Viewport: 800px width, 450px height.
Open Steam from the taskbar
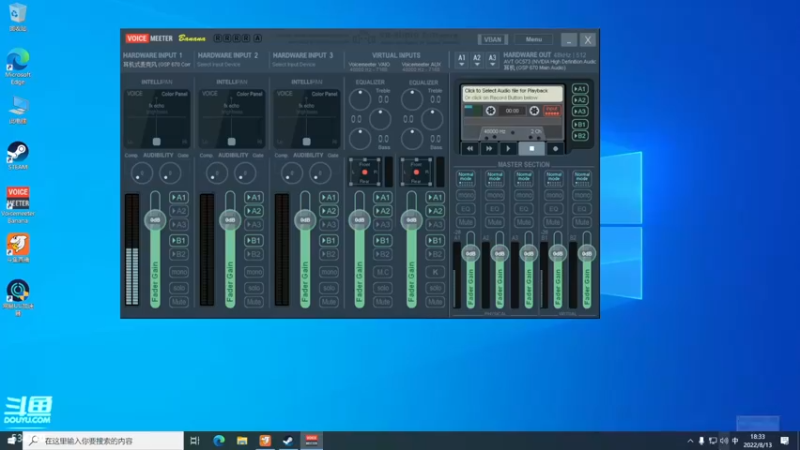click(x=288, y=441)
